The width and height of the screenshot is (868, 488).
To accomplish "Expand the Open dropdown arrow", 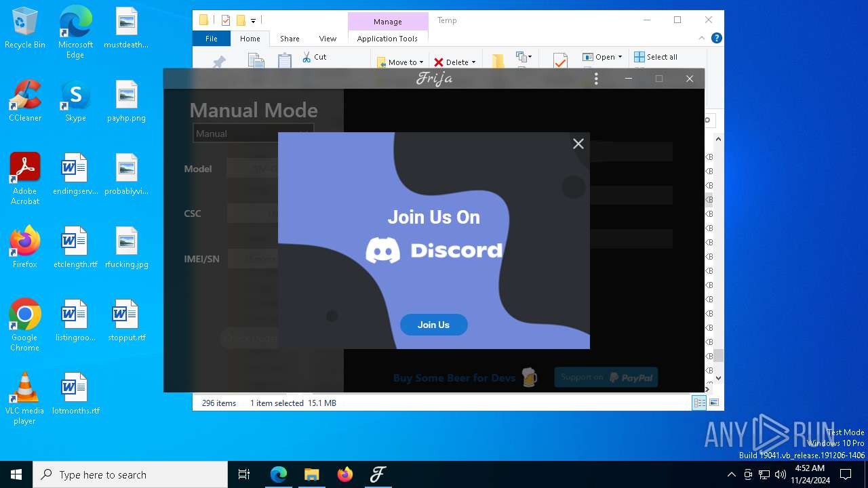I will pos(620,57).
